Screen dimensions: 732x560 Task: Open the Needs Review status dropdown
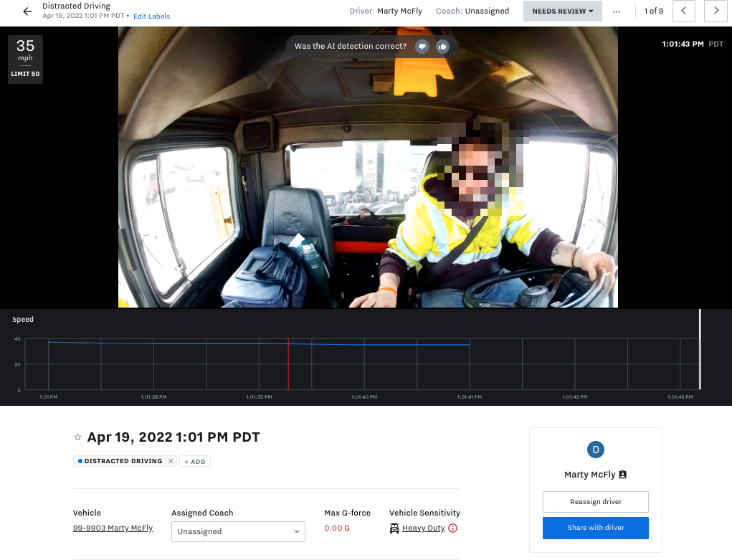[562, 11]
